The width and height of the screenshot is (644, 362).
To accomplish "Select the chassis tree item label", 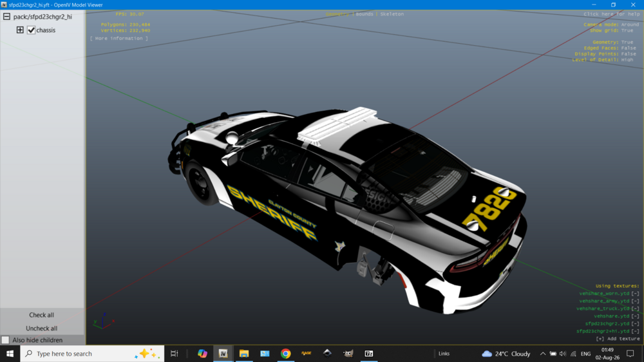I will click(46, 30).
